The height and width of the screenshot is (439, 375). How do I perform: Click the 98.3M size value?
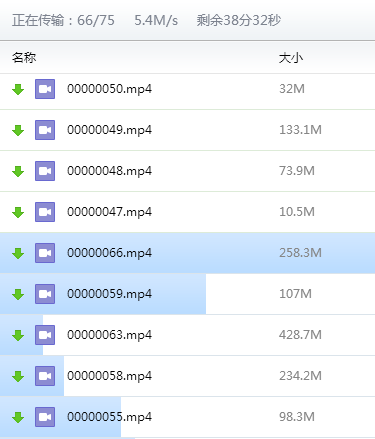point(297,417)
